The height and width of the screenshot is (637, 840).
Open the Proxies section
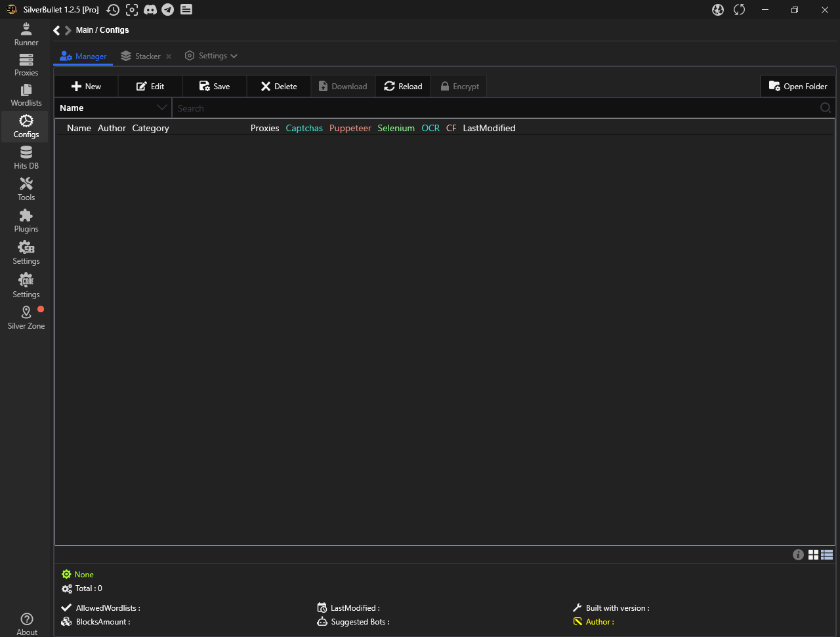click(x=26, y=65)
